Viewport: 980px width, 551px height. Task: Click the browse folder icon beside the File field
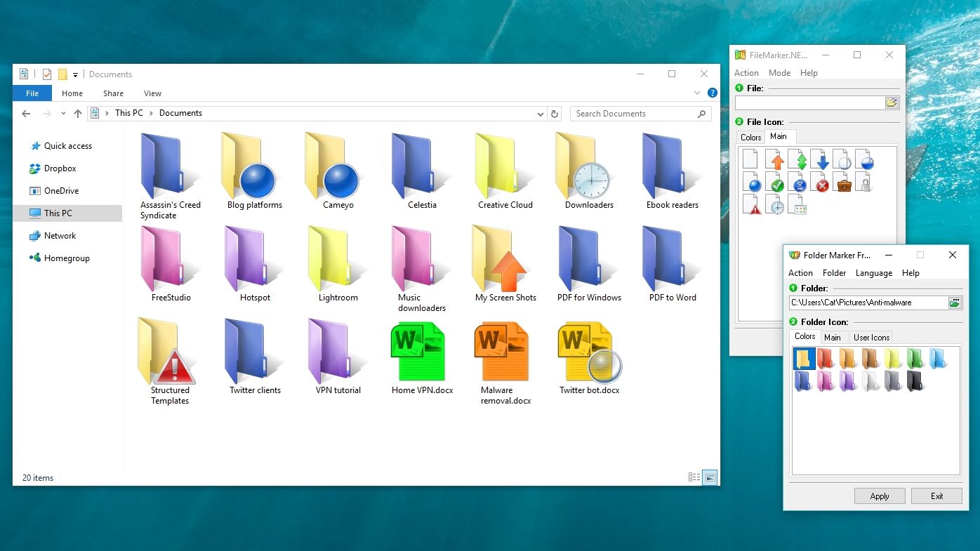(x=892, y=102)
